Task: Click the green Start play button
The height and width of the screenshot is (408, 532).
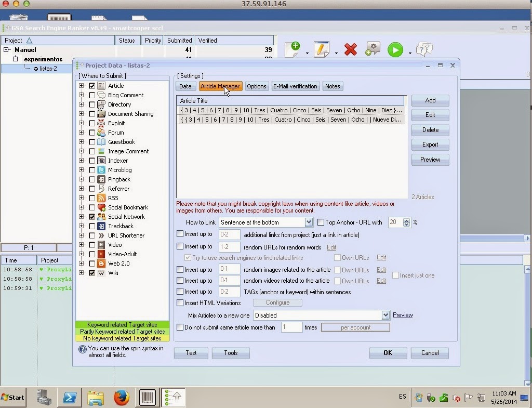Action: click(395, 49)
